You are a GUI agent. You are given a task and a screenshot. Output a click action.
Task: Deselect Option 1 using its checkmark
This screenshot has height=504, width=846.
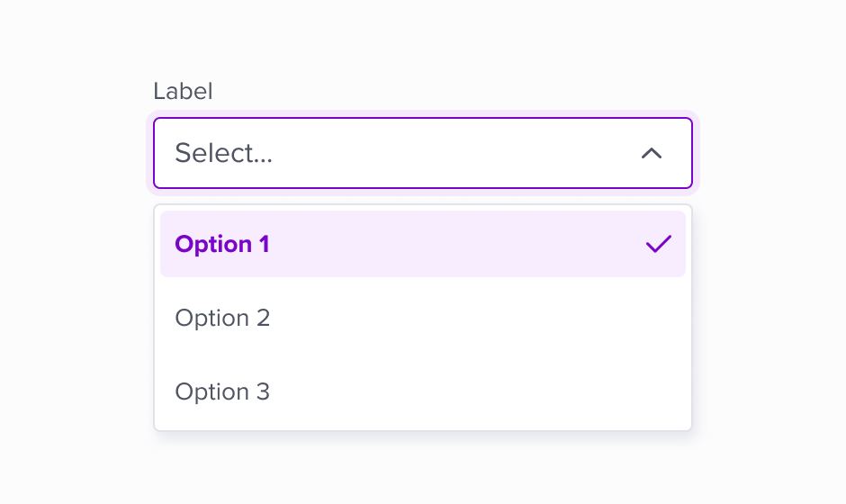click(659, 244)
